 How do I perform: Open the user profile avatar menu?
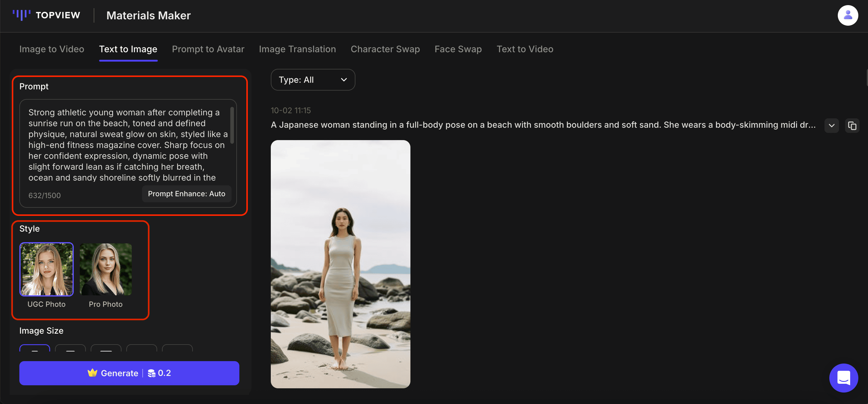coord(847,15)
